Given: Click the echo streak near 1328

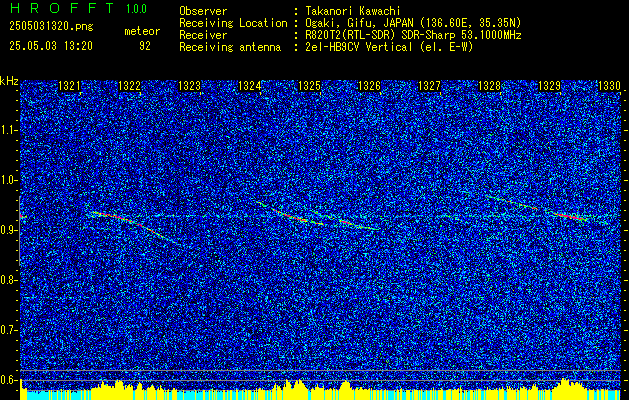Looking at the screenshot, I should click(x=511, y=202).
